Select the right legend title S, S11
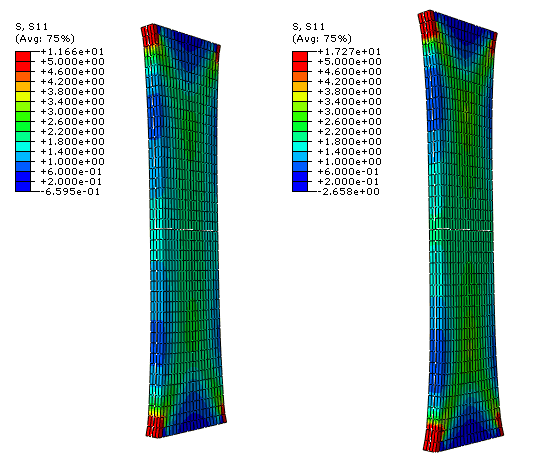 point(308,27)
